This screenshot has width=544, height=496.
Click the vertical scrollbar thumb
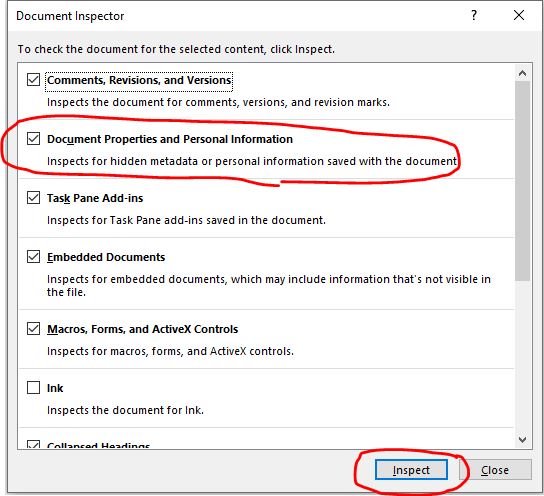coord(522,181)
